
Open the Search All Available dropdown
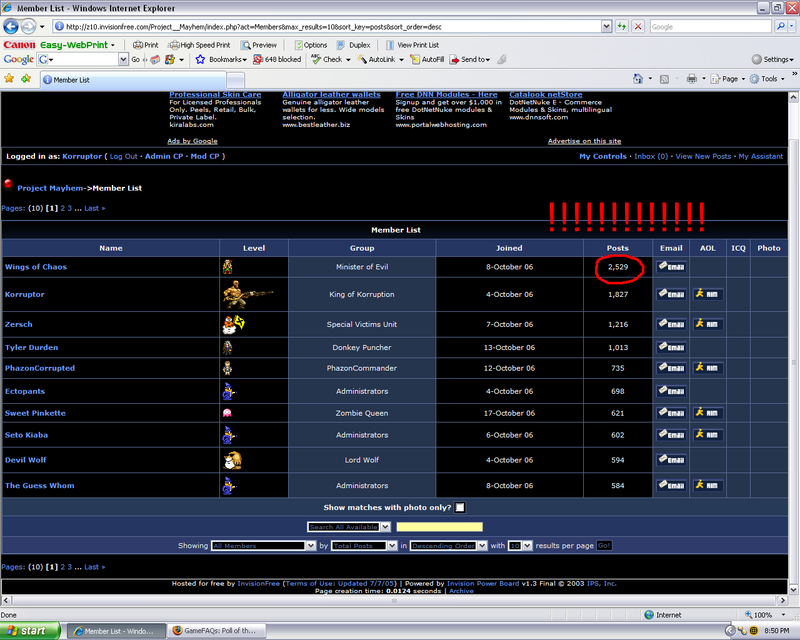coord(348,527)
